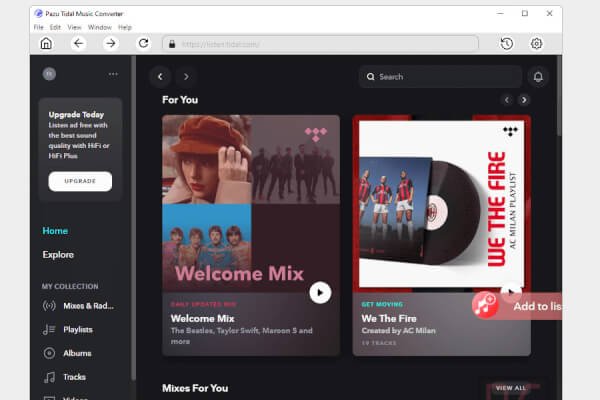600x400 pixels.
Task: Select Explore in sidebar
Action: tap(58, 255)
